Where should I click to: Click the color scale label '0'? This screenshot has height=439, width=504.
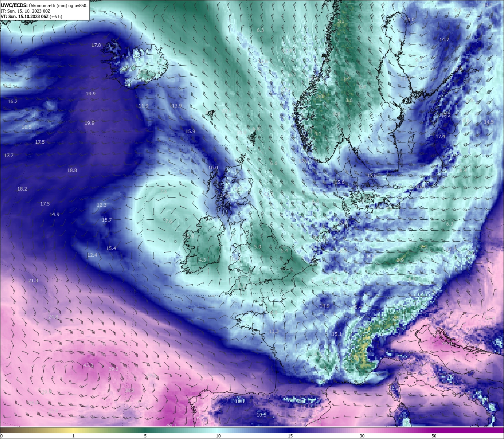[1, 436]
